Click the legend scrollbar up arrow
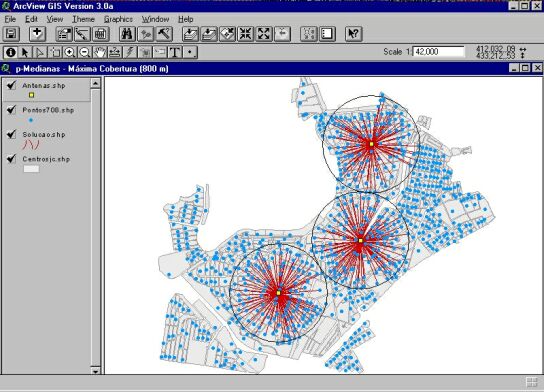This screenshot has width=544, height=392. tap(95, 83)
